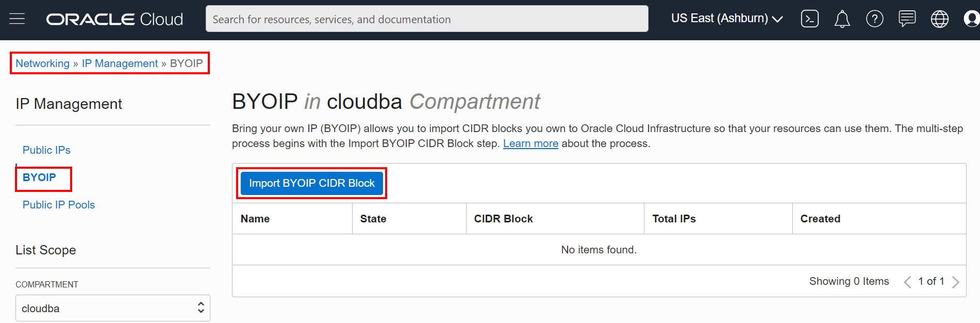Viewport: 980px width, 323px height.
Task: Go to next page of results
Action: point(955,282)
